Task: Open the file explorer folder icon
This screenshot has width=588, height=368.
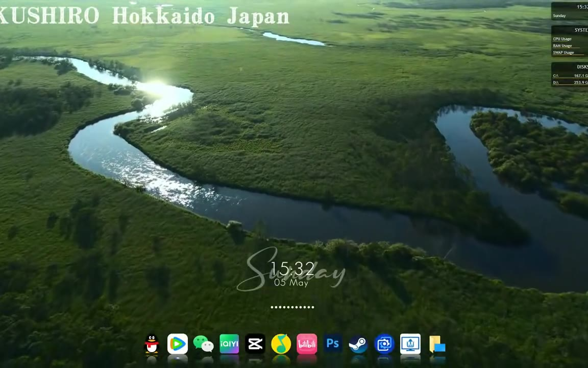Action: pos(437,344)
